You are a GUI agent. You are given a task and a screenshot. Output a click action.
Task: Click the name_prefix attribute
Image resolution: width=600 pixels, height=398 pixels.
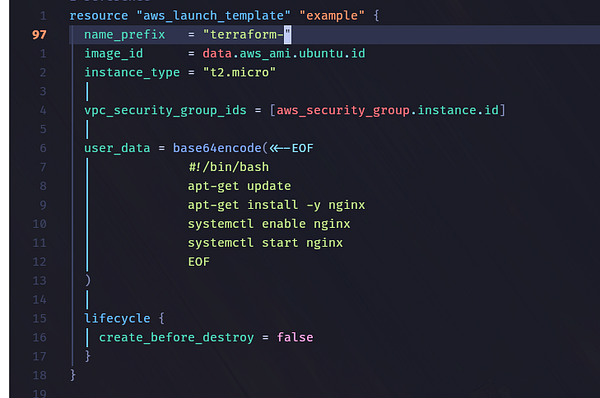124,35
